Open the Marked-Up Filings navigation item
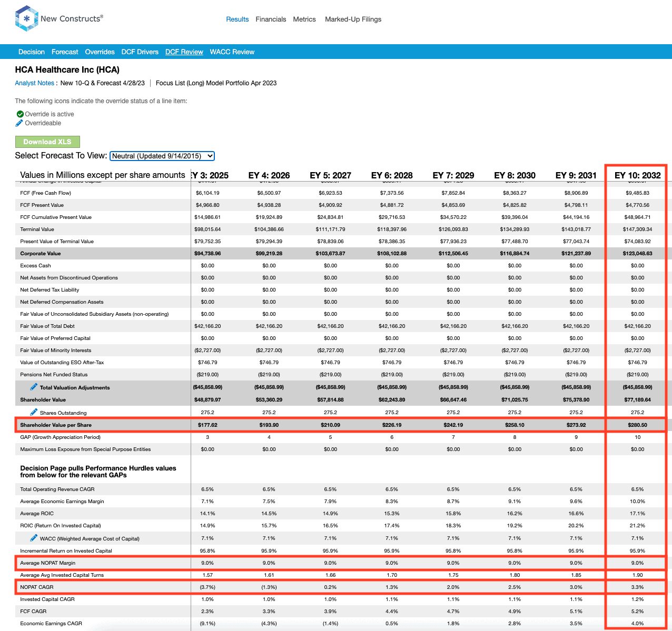 353,19
